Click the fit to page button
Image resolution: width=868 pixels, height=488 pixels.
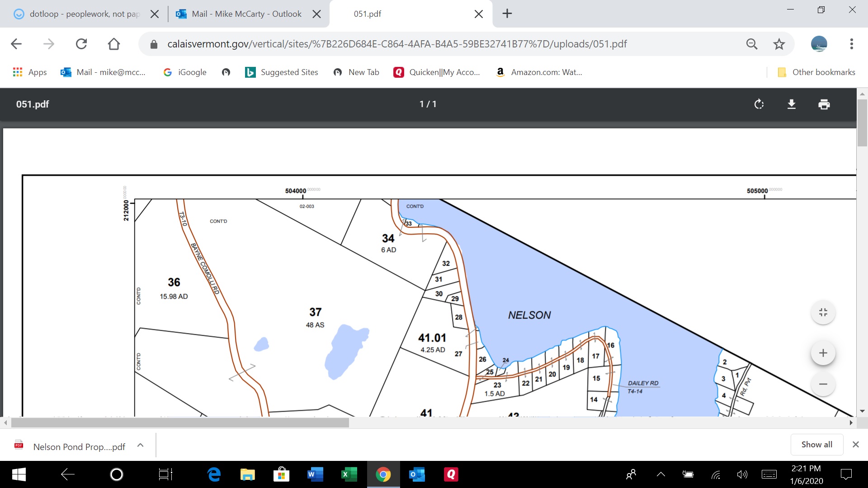(x=823, y=312)
